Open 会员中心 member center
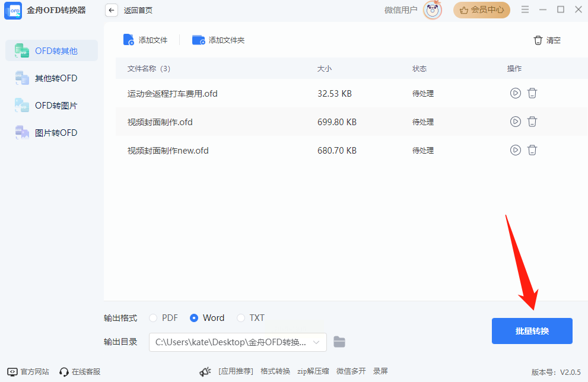588x382 pixels. [482, 10]
